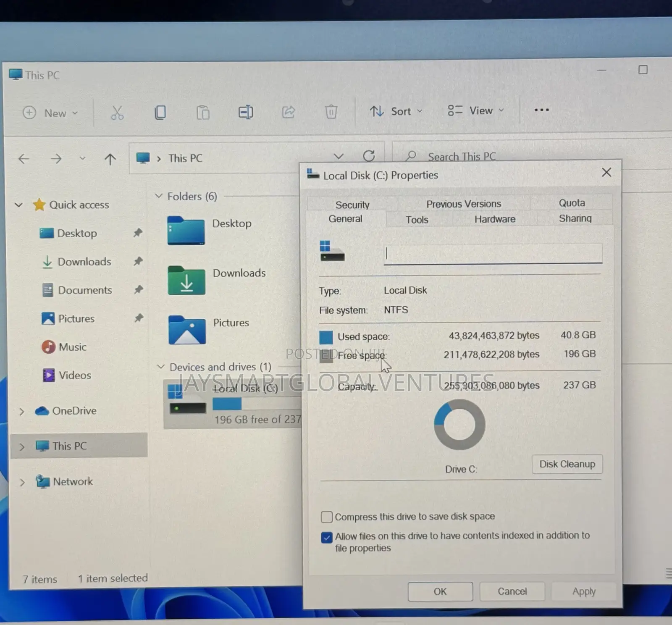
Task: Switch to the Tools tab
Action: (417, 220)
